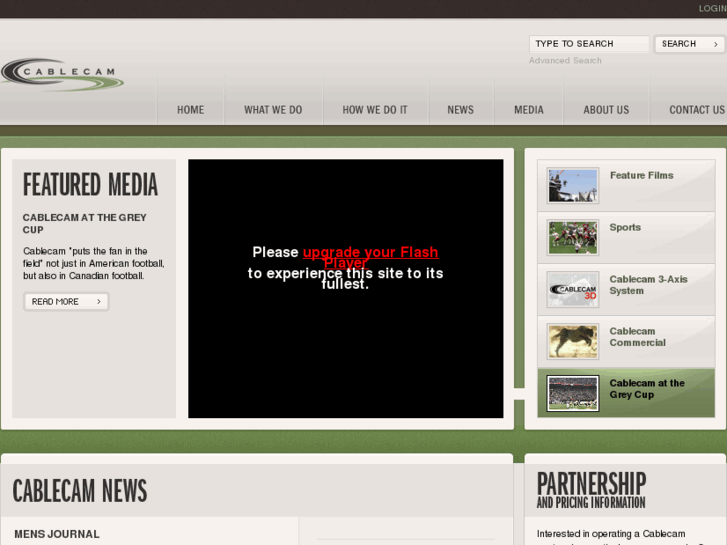Click the Grey Cup stadium thumbnail
This screenshot has width=727, height=545.
573,393
